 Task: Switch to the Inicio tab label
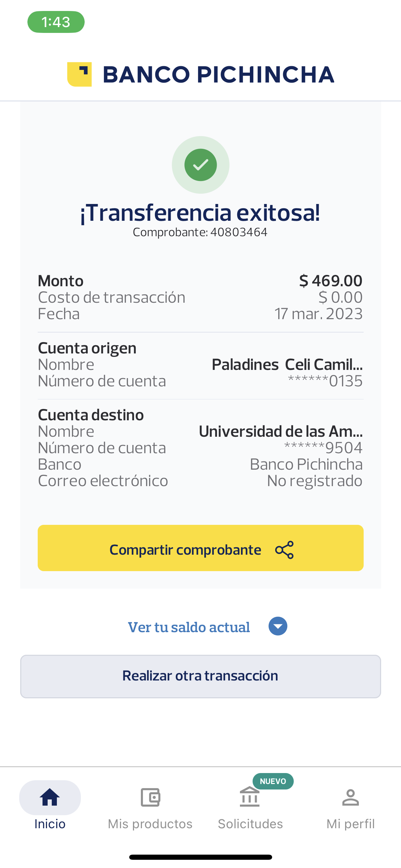(x=50, y=824)
